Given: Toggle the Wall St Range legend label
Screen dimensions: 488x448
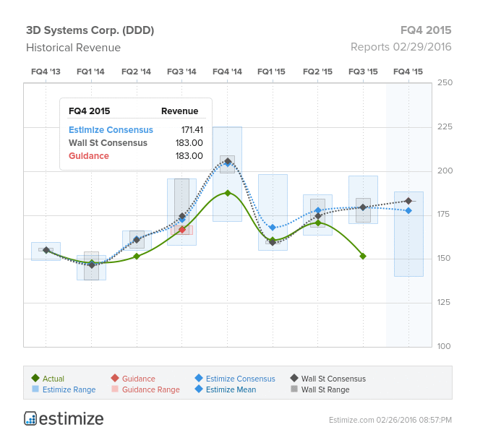Looking at the screenshot, I should tap(325, 389).
